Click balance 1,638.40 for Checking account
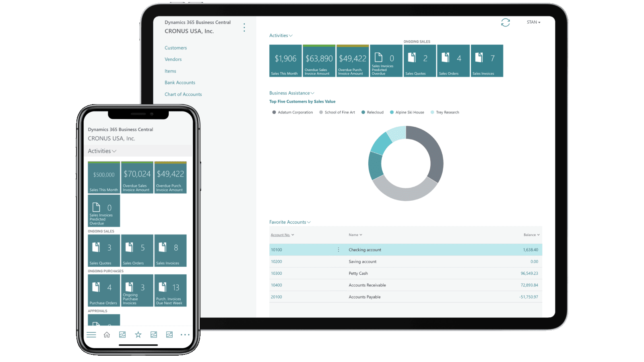Image resolution: width=644 pixels, height=362 pixels. 530,250
